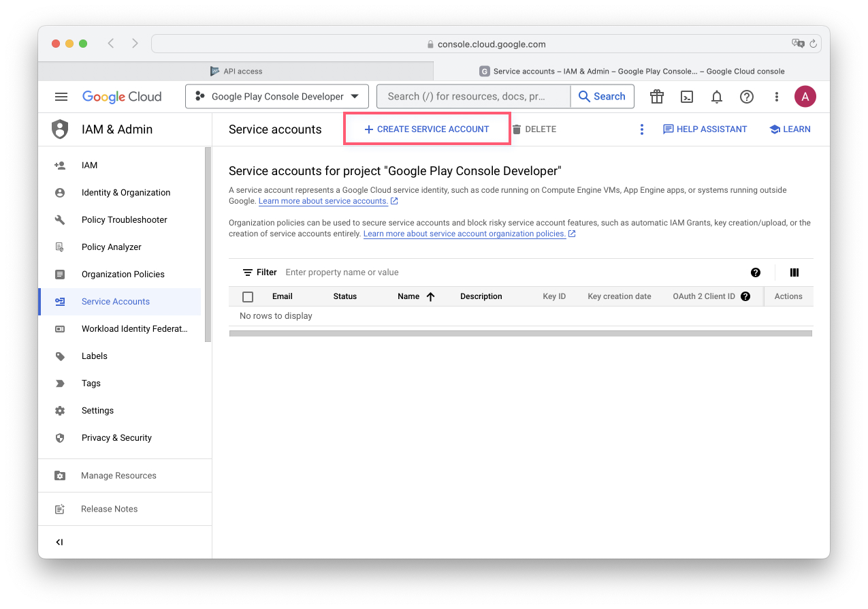The width and height of the screenshot is (868, 609).
Task: Open the help question mark icon in the top bar
Action: coord(747,97)
